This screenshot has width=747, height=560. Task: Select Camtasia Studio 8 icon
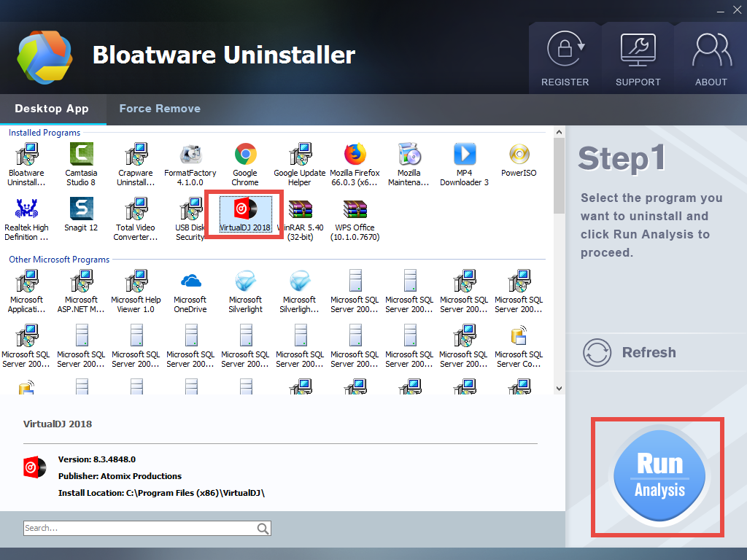point(82,155)
